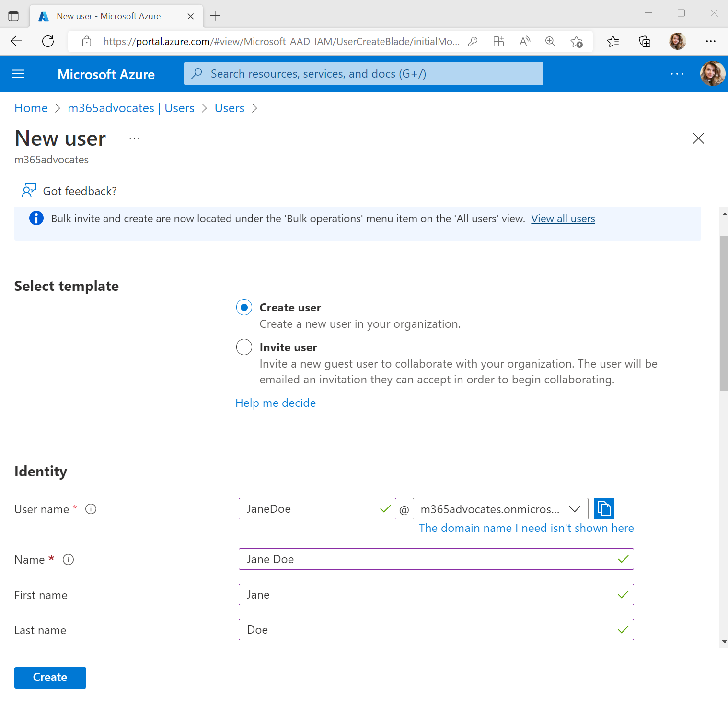Close the New user browser tab
This screenshot has width=728, height=703.
click(x=190, y=16)
